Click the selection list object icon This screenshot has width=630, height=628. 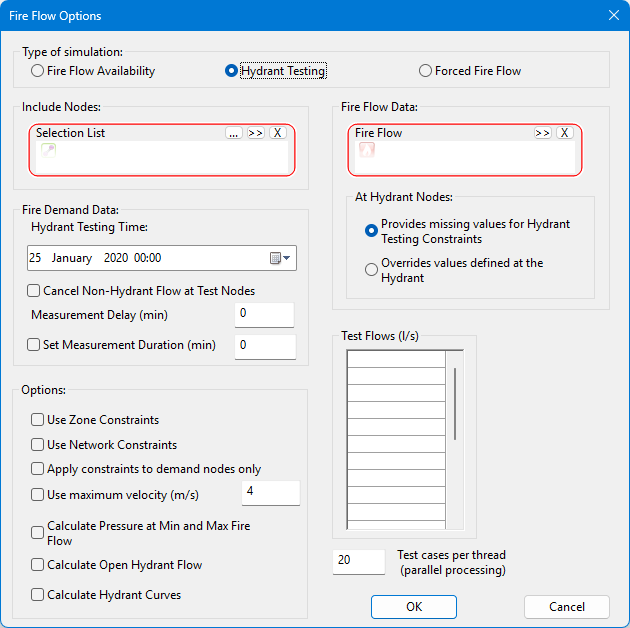click(x=47, y=151)
